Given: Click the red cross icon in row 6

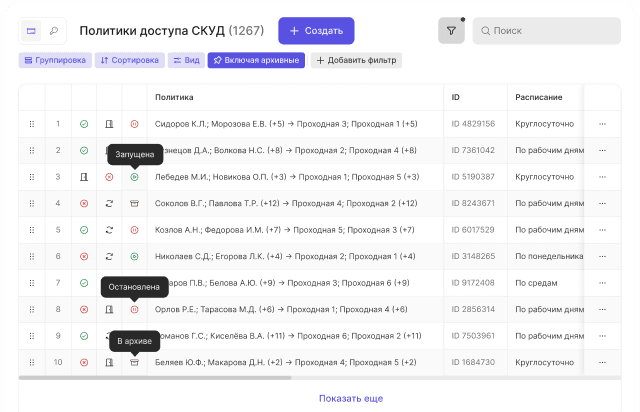Looking at the screenshot, I should point(84,256).
